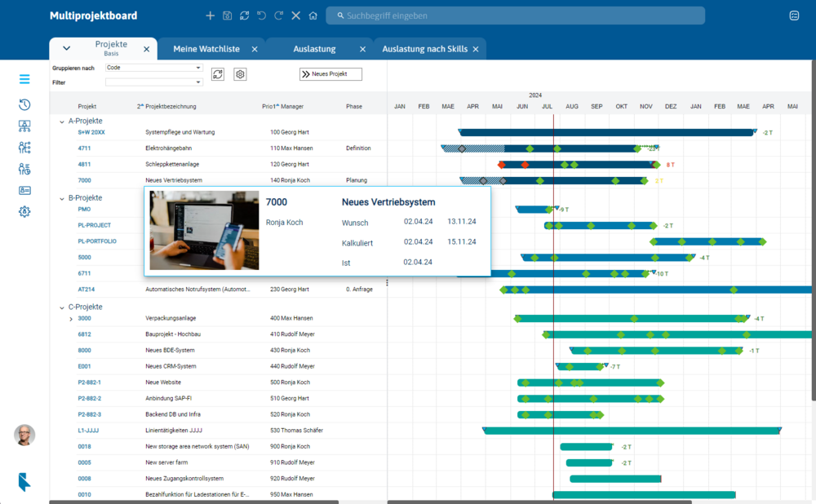Click the redo arrow icon
Image resolution: width=816 pixels, height=504 pixels.
278,15
